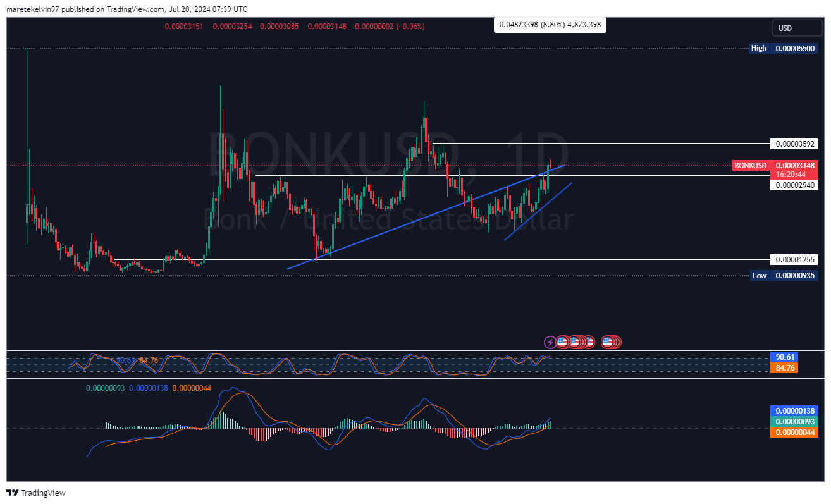831x504 pixels.
Task: Click the measurement tooltip 0.04823398 (8.80%)
Action: tap(550, 25)
